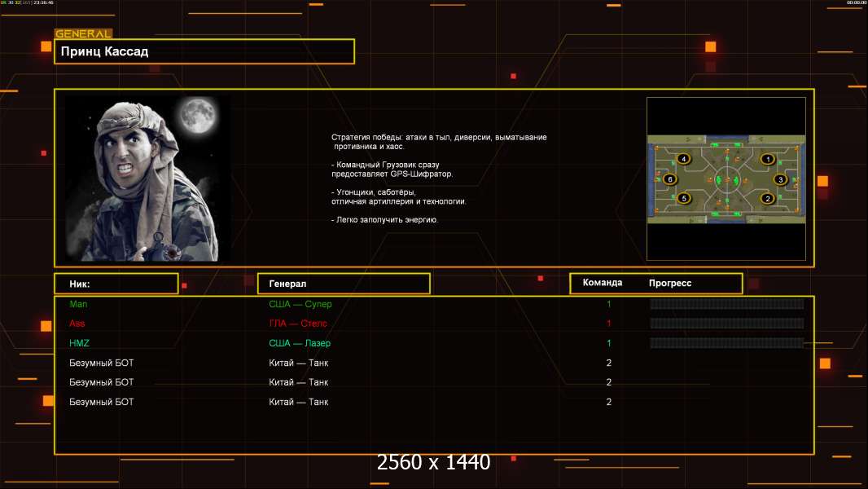The image size is (868, 489).
Task: Select start position 2 on the minimap
Action: click(x=767, y=198)
